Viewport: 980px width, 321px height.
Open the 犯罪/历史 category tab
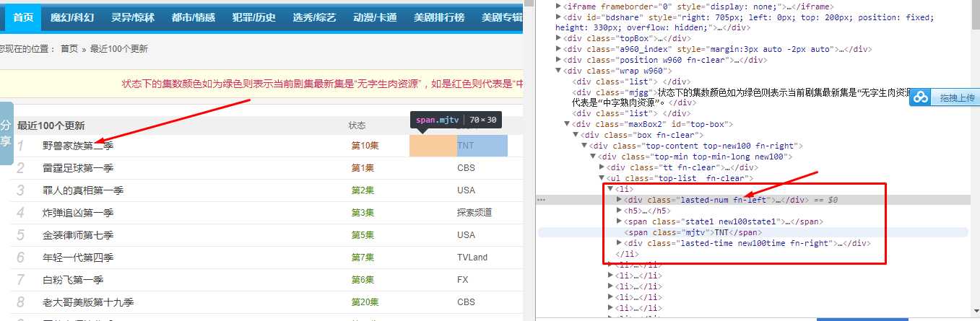pyautogui.click(x=254, y=17)
